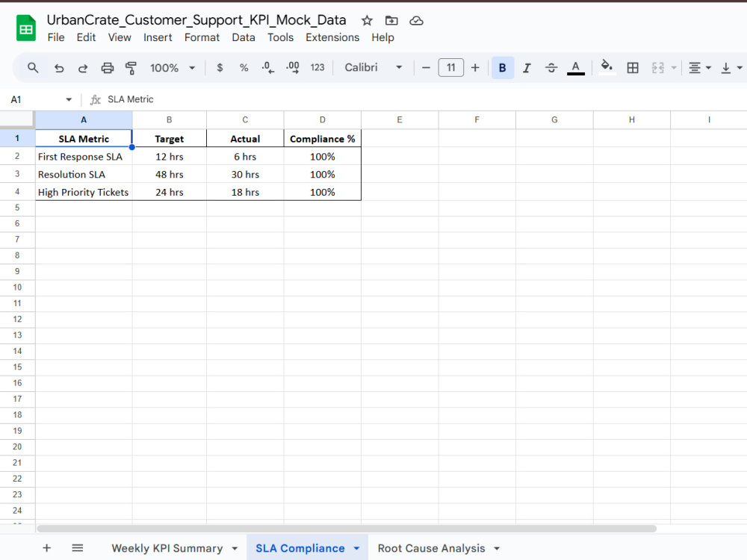The width and height of the screenshot is (747, 560).
Task: Open the Insert menu
Action: coord(158,37)
